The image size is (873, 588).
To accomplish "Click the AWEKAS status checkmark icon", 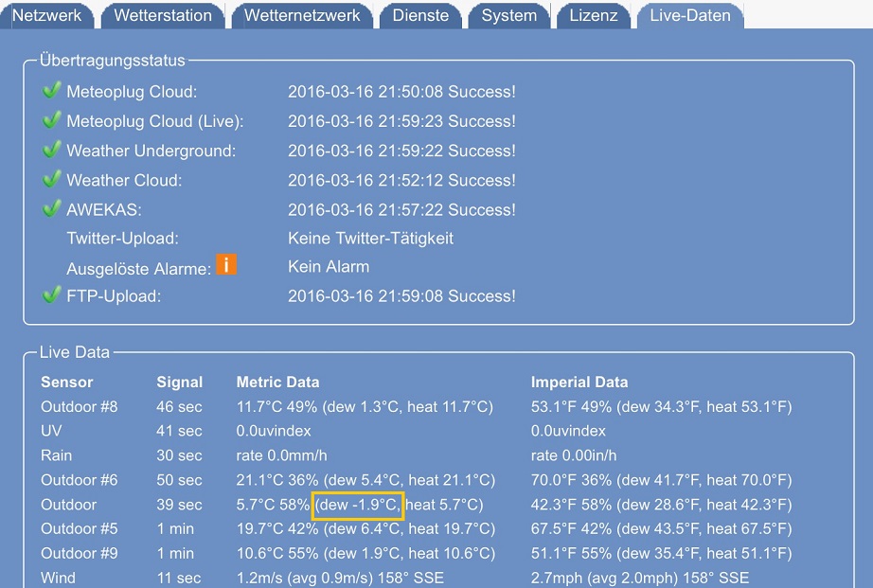I will point(51,209).
